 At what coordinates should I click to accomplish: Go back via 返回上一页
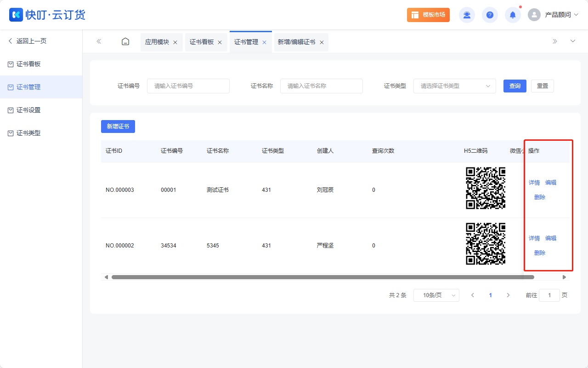(x=28, y=41)
